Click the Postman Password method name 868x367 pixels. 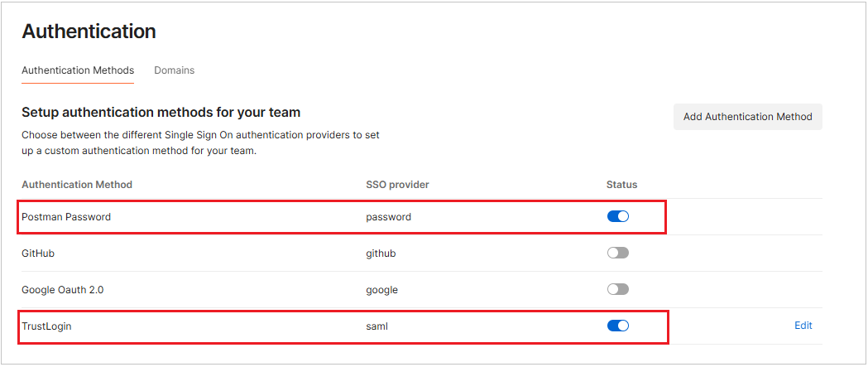[x=66, y=217]
